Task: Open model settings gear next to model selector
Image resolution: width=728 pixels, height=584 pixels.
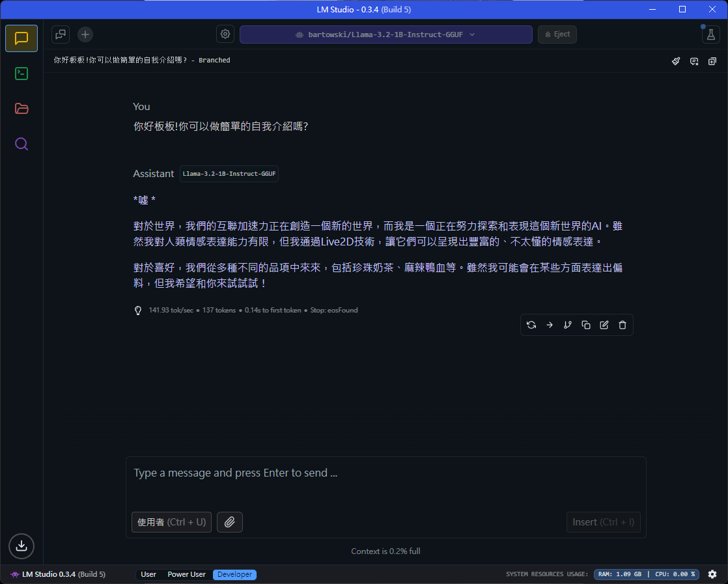Action: 225,34
